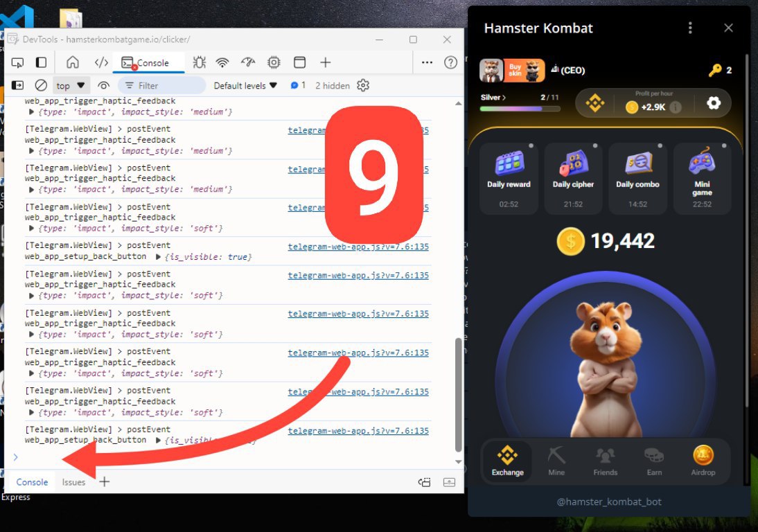Click the console vertical scrollbar thumb
758x532 pixels.
tap(458, 394)
